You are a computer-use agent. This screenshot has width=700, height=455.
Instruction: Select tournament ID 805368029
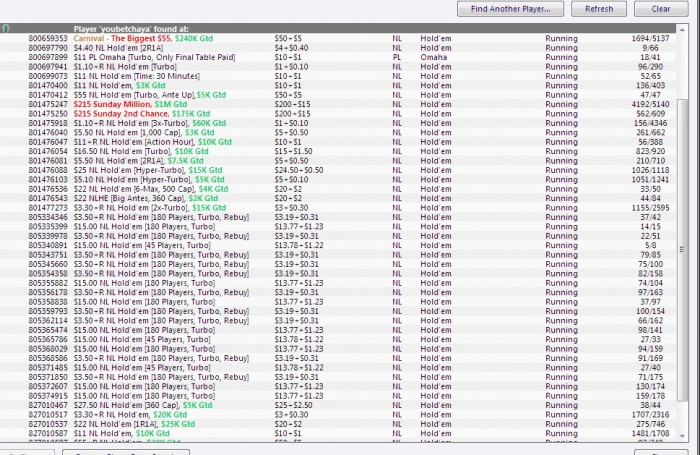(338, 349)
